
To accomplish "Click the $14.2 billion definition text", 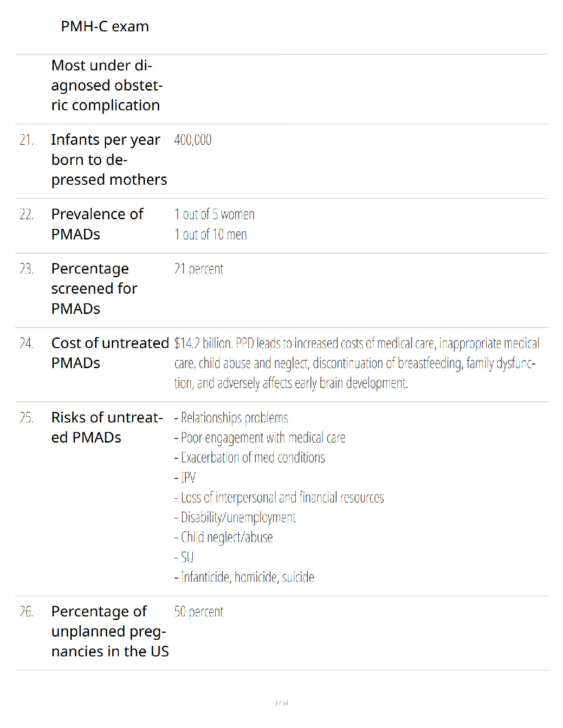I will pyautogui.click(x=357, y=363).
